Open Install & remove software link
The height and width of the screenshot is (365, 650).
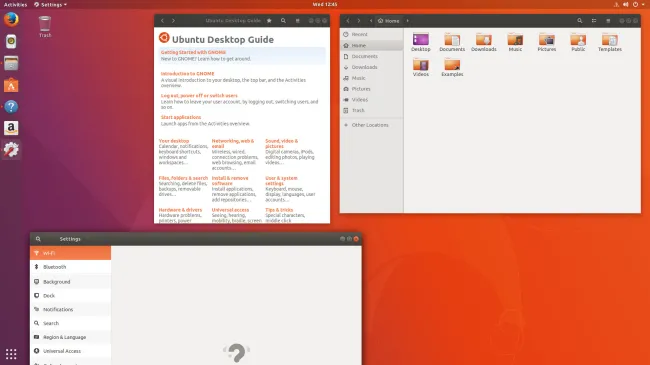[x=230, y=180]
